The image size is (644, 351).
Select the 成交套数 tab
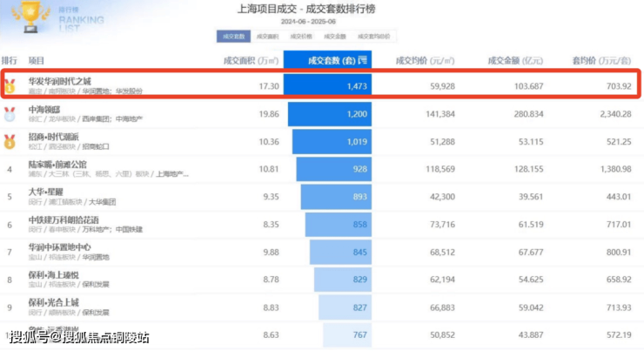(233, 37)
